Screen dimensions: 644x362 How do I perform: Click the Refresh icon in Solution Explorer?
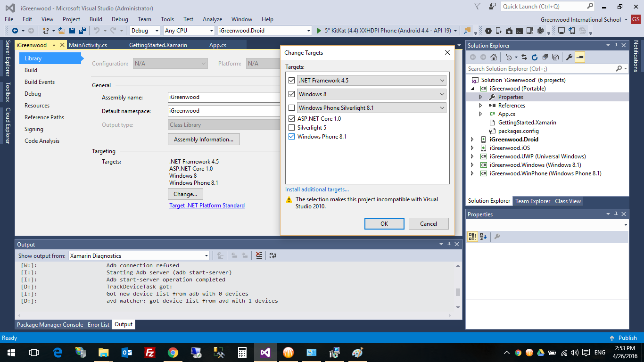(535, 57)
